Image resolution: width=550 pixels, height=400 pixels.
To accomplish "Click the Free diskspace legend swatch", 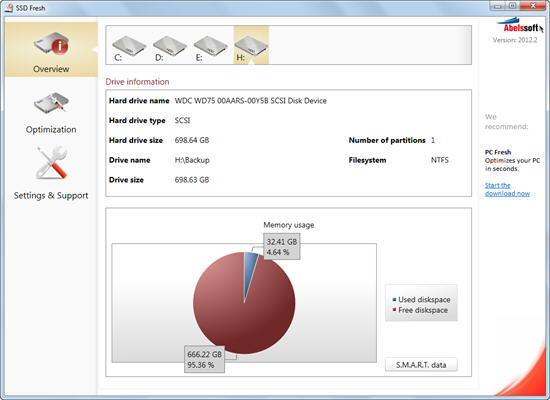I will pyautogui.click(x=394, y=310).
